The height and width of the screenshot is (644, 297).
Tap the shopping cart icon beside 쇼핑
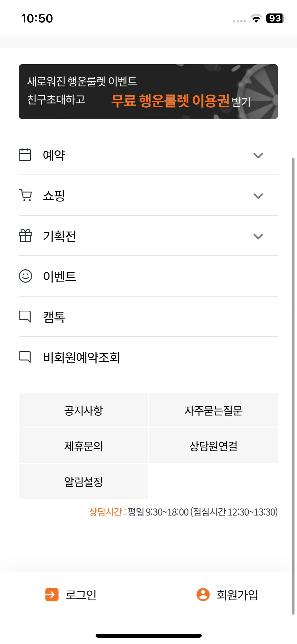[x=25, y=195]
